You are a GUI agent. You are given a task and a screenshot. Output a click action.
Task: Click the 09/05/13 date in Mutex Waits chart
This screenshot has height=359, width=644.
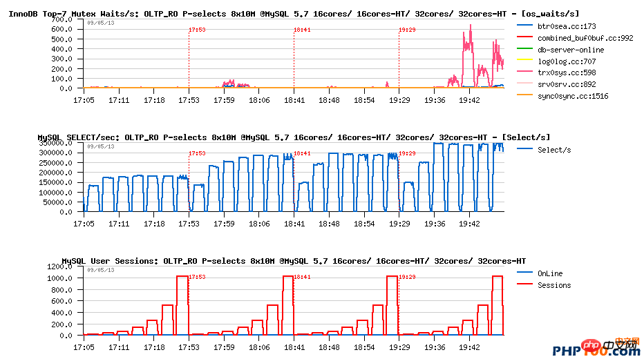click(101, 23)
